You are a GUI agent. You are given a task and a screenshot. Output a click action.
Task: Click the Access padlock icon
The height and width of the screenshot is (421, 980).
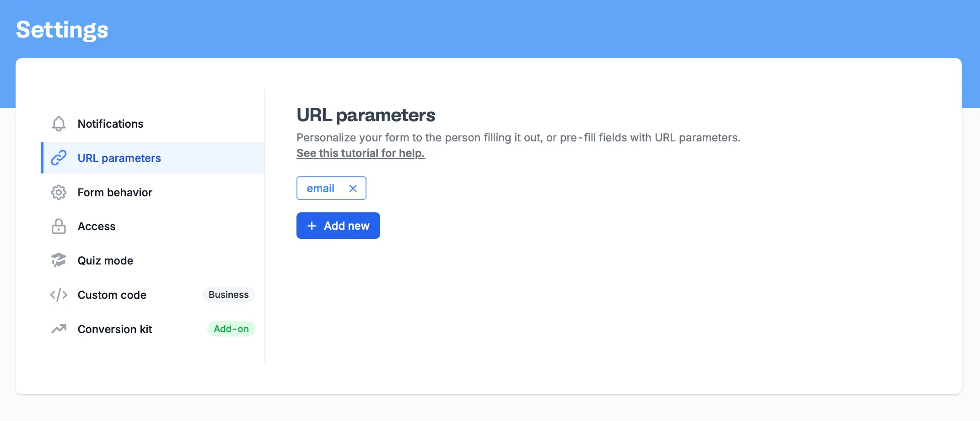point(59,226)
